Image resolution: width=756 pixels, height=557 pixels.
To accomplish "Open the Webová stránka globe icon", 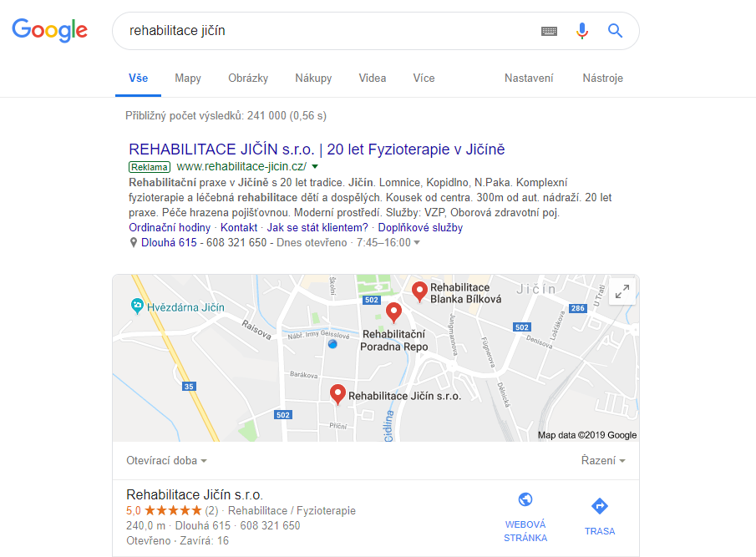I will [x=525, y=499].
